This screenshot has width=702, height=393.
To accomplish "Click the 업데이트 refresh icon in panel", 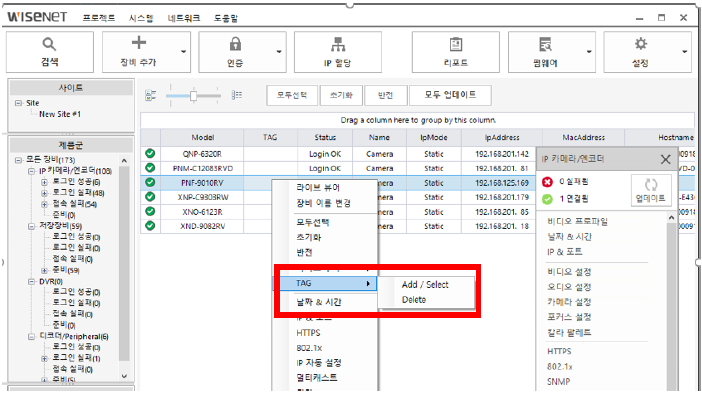I will (x=651, y=184).
